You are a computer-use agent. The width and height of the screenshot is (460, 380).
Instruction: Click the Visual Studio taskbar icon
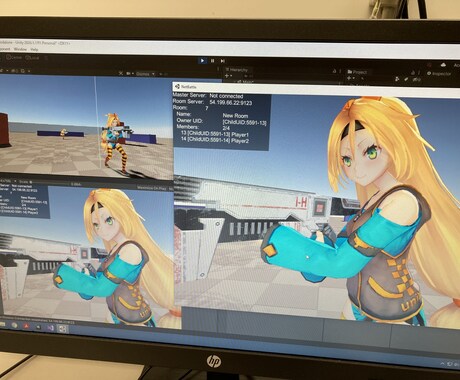(50, 328)
